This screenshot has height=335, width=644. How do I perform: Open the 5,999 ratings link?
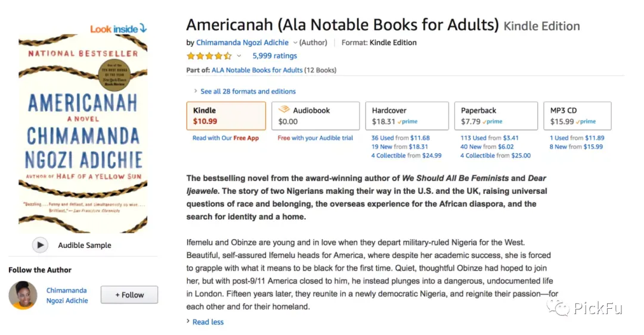pyautogui.click(x=274, y=56)
